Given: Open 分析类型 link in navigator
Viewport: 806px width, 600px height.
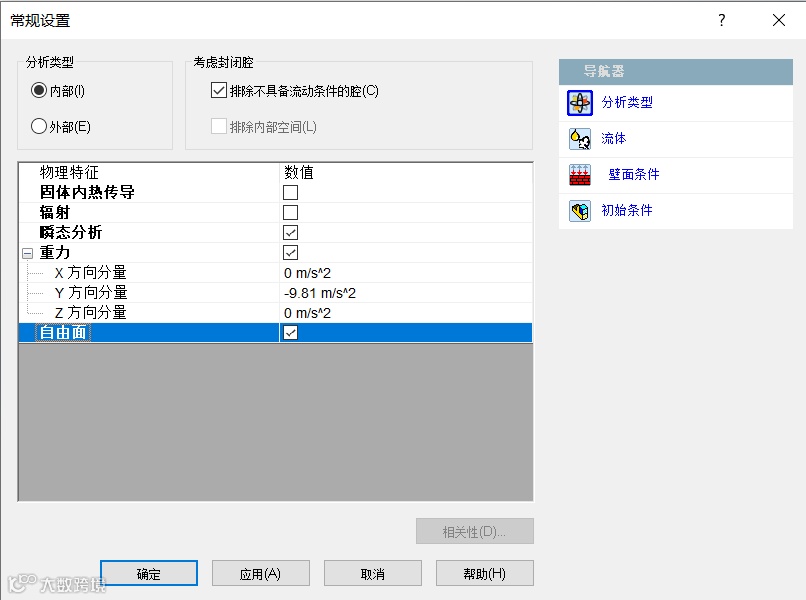Looking at the screenshot, I should (627, 102).
